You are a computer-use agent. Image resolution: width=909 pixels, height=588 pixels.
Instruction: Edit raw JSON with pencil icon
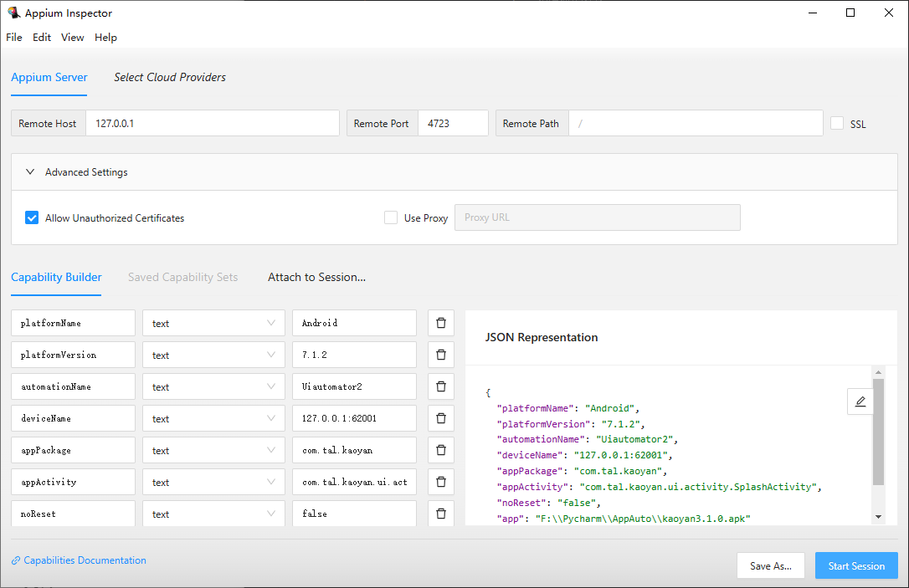tap(860, 401)
